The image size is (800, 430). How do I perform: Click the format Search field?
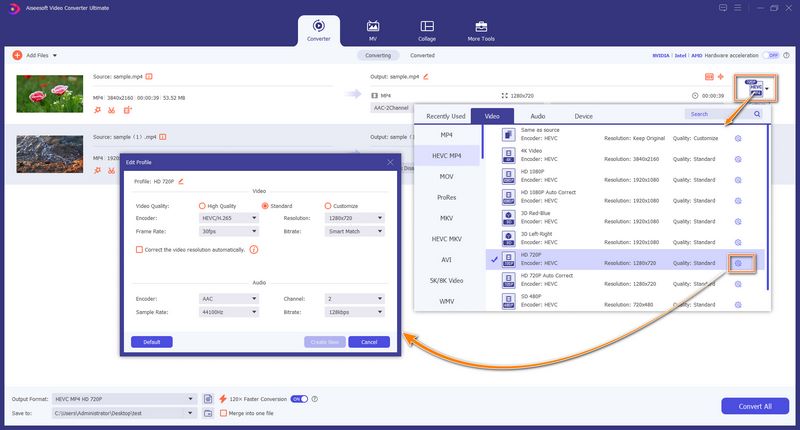point(717,114)
